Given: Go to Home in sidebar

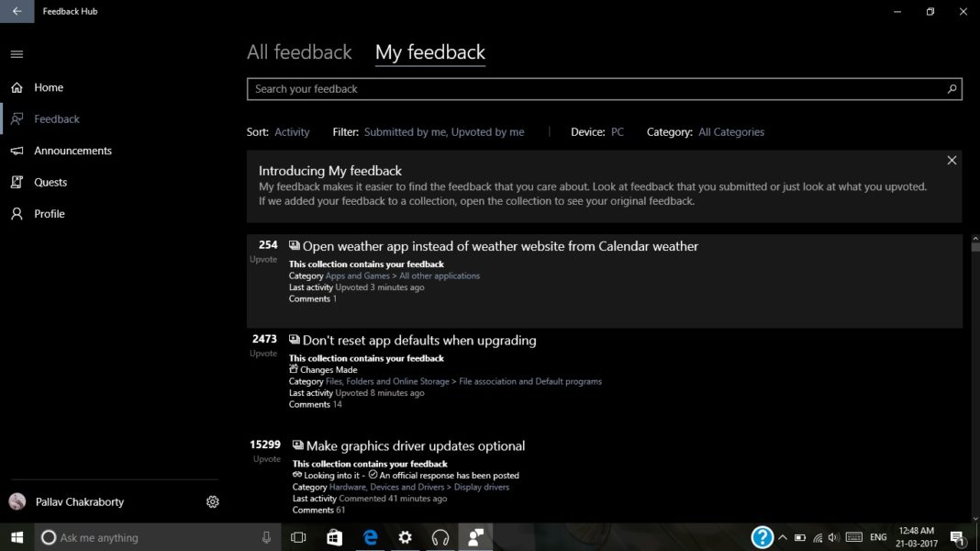Looking at the screenshot, I should [49, 87].
